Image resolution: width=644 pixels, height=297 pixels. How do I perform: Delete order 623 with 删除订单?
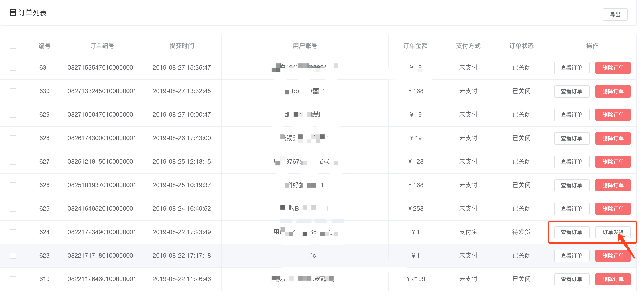pyautogui.click(x=613, y=256)
